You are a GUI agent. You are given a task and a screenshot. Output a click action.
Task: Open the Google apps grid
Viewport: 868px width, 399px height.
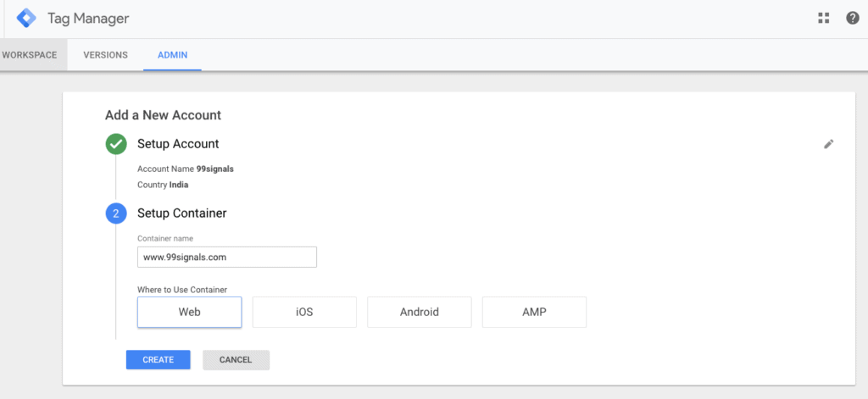click(823, 18)
